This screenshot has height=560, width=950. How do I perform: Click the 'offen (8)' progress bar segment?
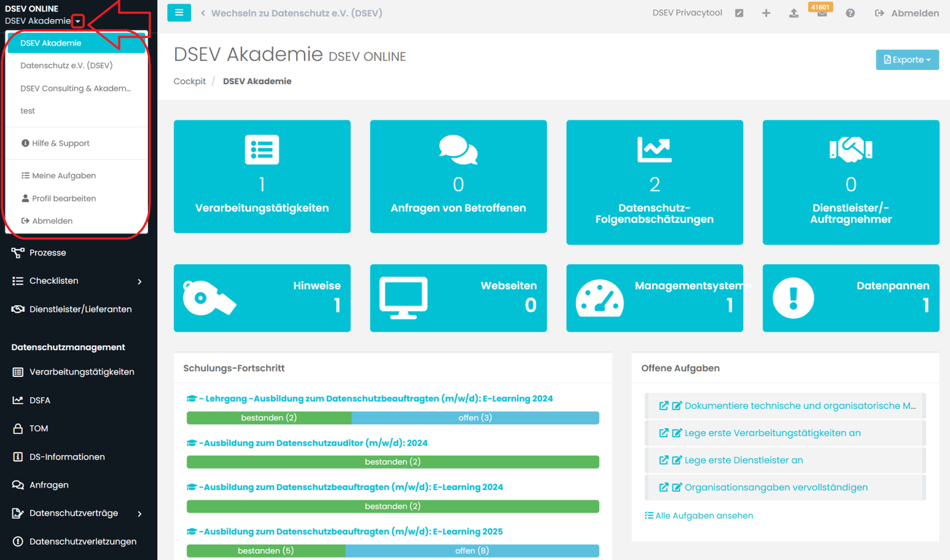click(x=472, y=551)
